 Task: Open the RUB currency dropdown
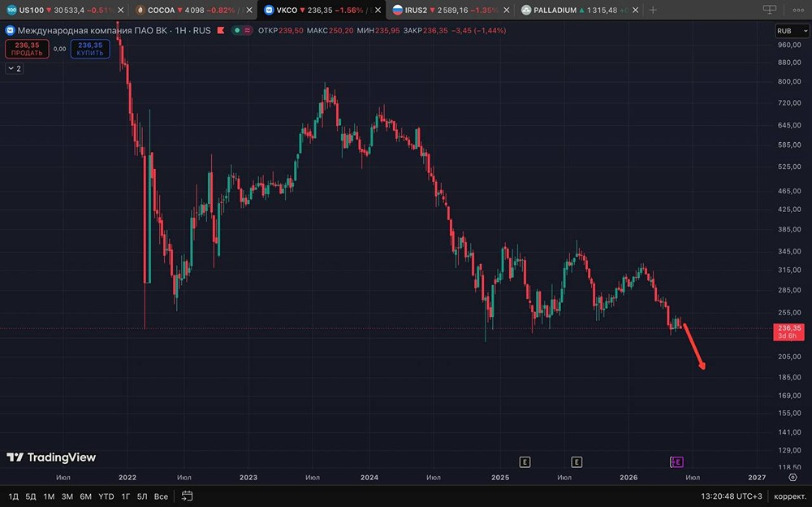(x=792, y=31)
